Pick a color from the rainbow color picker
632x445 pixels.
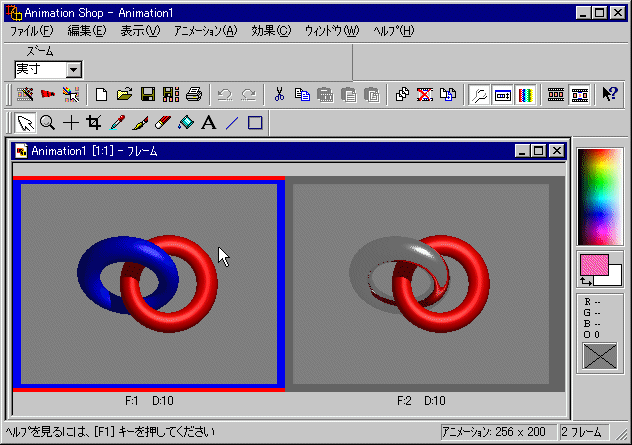pyautogui.click(x=600, y=197)
